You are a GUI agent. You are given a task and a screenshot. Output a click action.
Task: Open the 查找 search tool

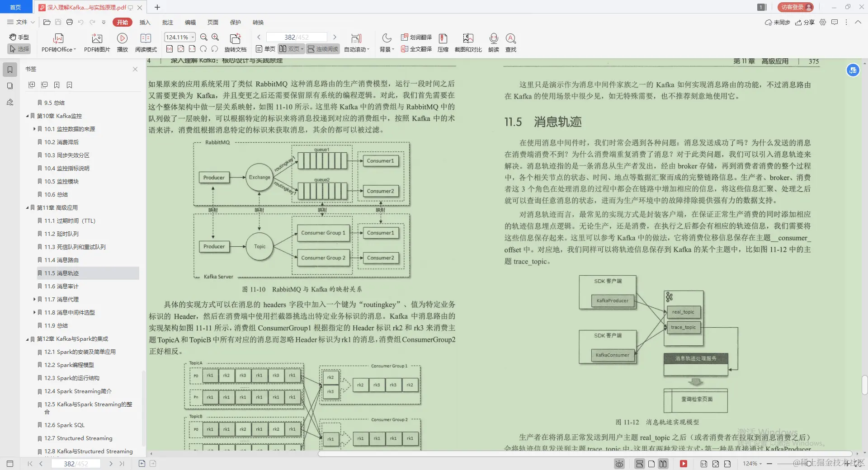coord(511,42)
